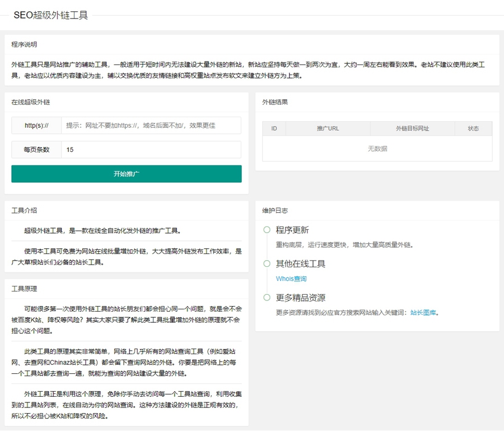Click the circle icon beside 程序更新

click(x=267, y=230)
